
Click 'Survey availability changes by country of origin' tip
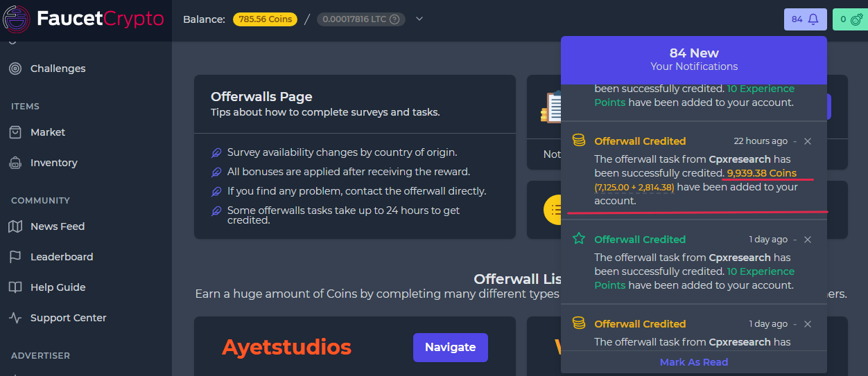coord(342,152)
